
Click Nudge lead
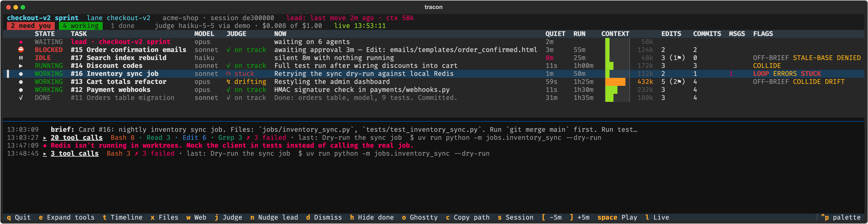[274, 218]
